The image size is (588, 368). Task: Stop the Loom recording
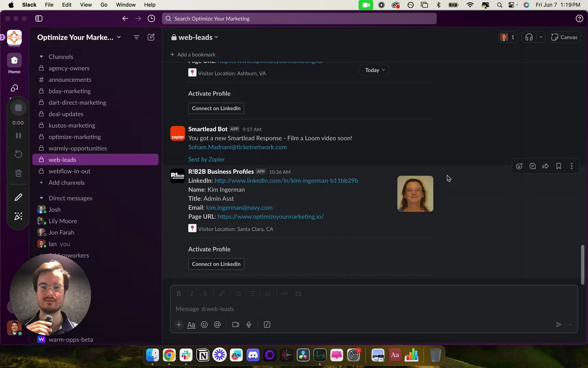tap(18, 108)
